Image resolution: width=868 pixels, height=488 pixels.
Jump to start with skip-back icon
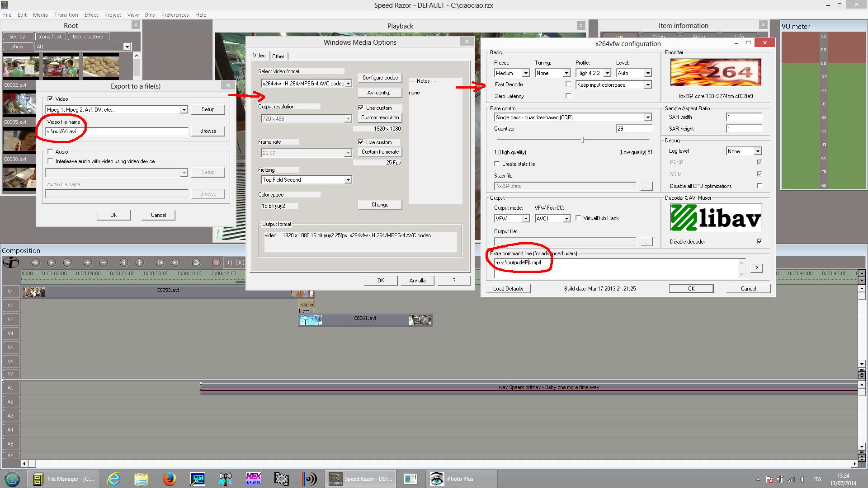pos(160,263)
